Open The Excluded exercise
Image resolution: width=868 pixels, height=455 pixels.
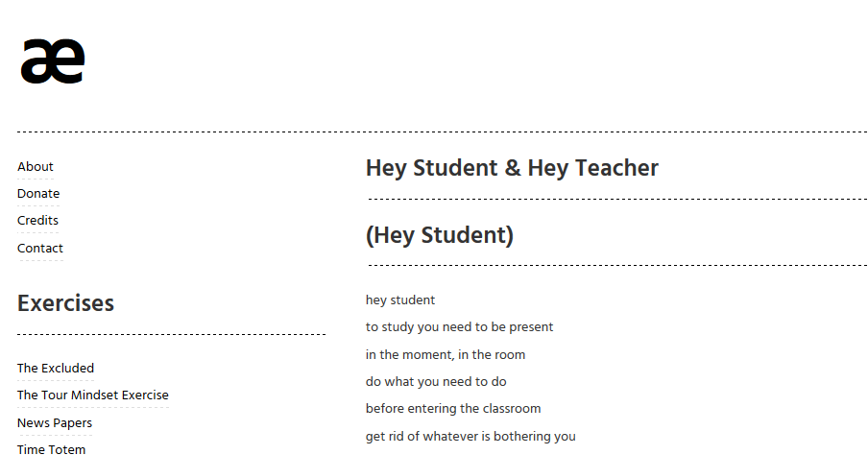56,368
